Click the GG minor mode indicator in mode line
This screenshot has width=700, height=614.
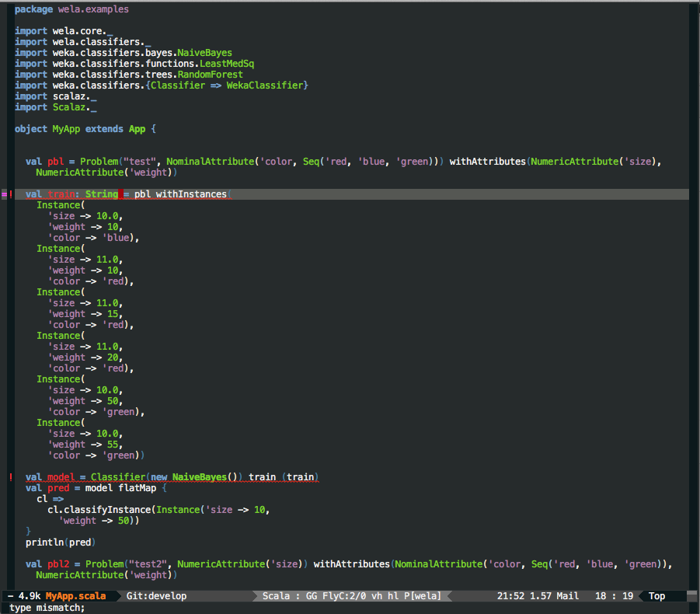click(x=312, y=596)
